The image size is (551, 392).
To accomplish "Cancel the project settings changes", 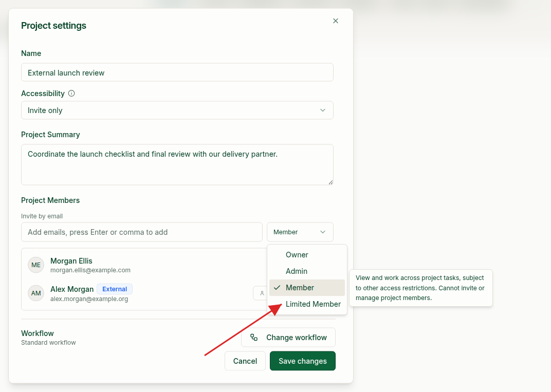I will point(245,361).
